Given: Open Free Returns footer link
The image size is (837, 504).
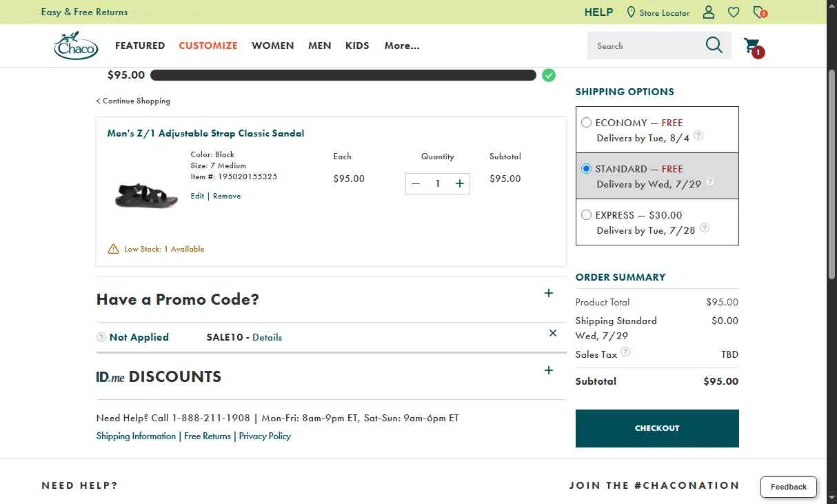Looking at the screenshot, I should click(208, 436).
